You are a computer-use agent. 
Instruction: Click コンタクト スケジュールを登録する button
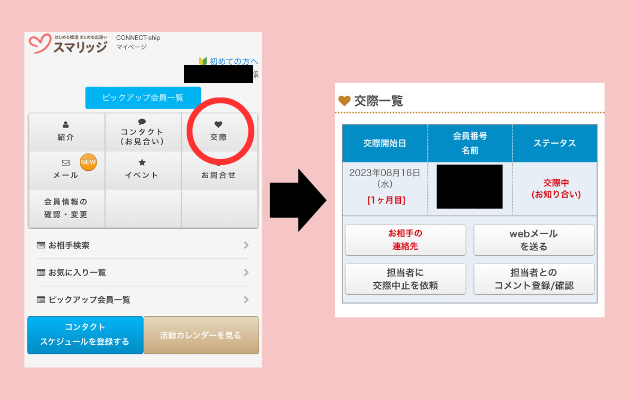tap(85, 335)
